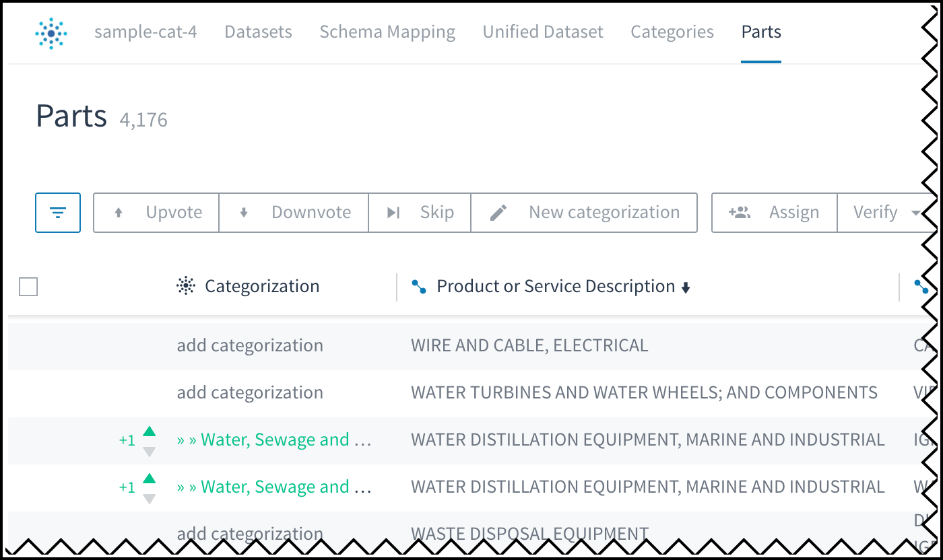Click the pencil icon for New categorization

click(498, 213)
